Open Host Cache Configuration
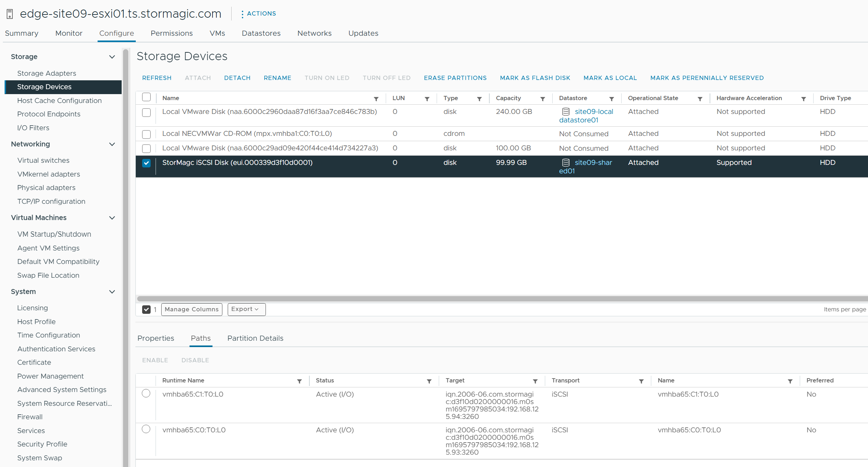The width and height of the screenshot is (868, 467). 59,100
